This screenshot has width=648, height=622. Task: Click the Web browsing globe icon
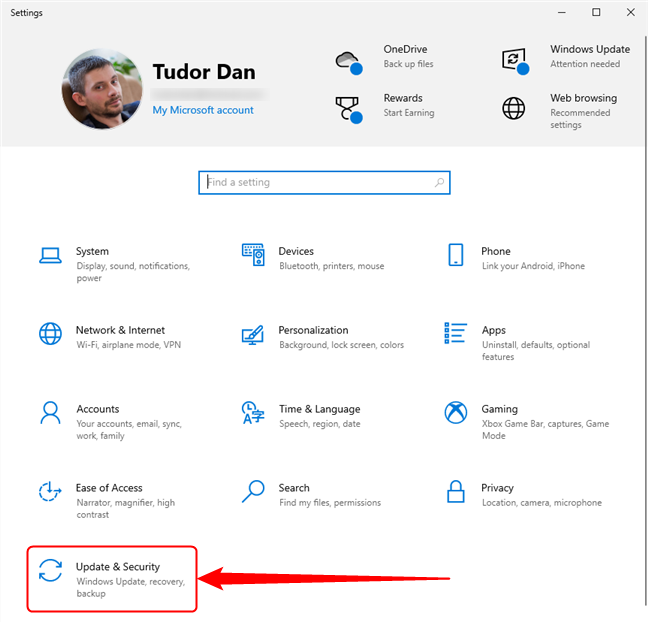(514, 108)
